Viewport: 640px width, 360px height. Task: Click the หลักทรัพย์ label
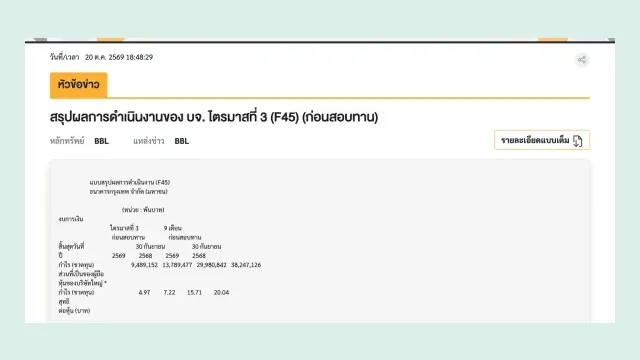pos(67,141)
